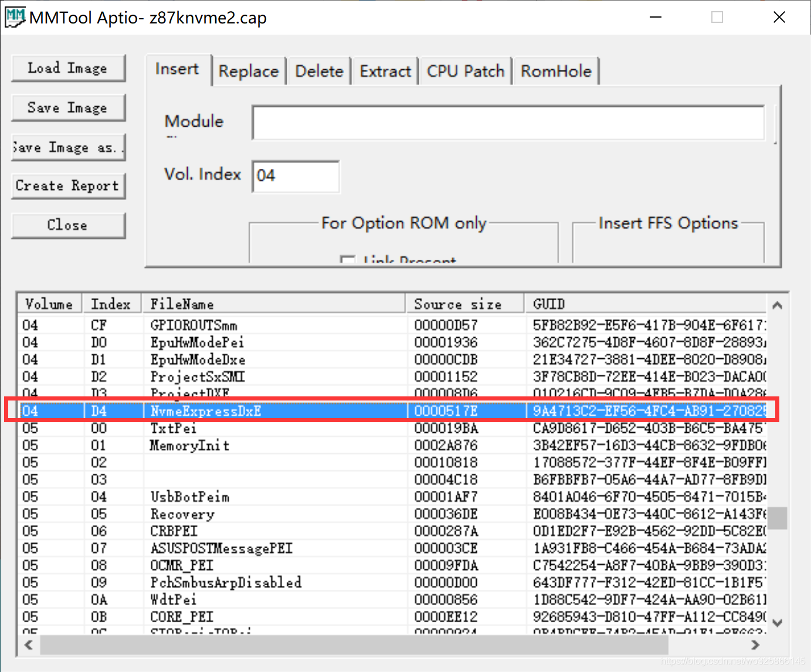This screenshot has width=811, height=672.
Task: Click the list scroll up arrow
Action: click(778, 305)
